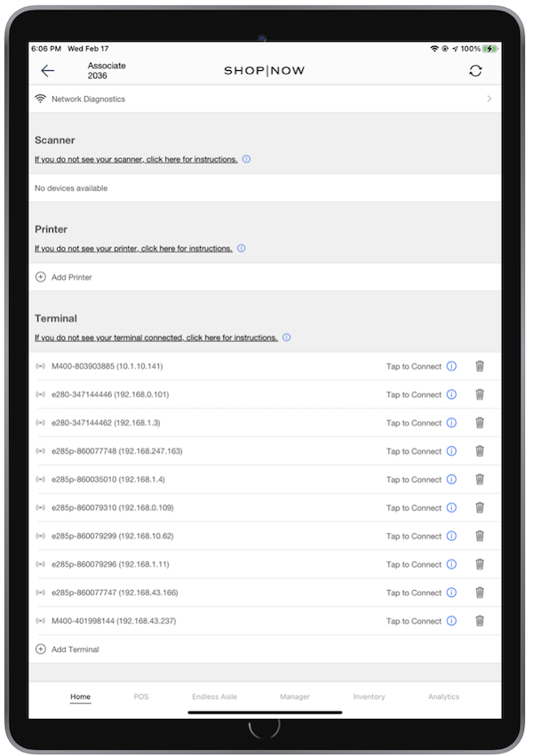The image size is (533, 756).
Task: Tap the refresh sync icon
Action: pos(475,71)
